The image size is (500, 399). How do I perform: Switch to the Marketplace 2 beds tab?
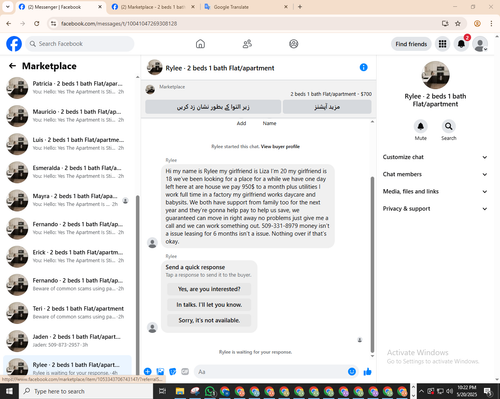(x=153, y=7)
